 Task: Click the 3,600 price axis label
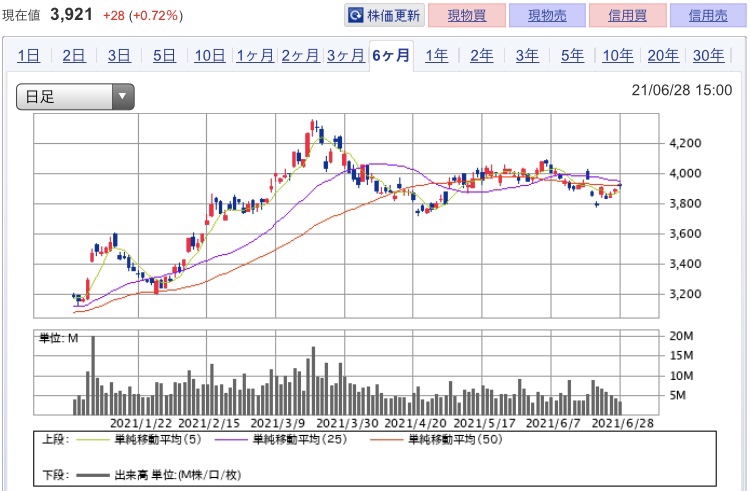(x=685, y=233)
